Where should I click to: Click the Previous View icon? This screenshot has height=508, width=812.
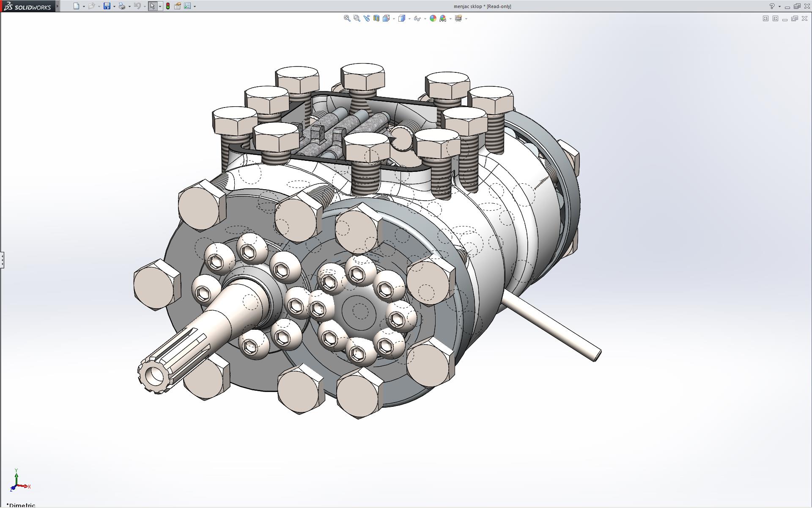(366, 18)
